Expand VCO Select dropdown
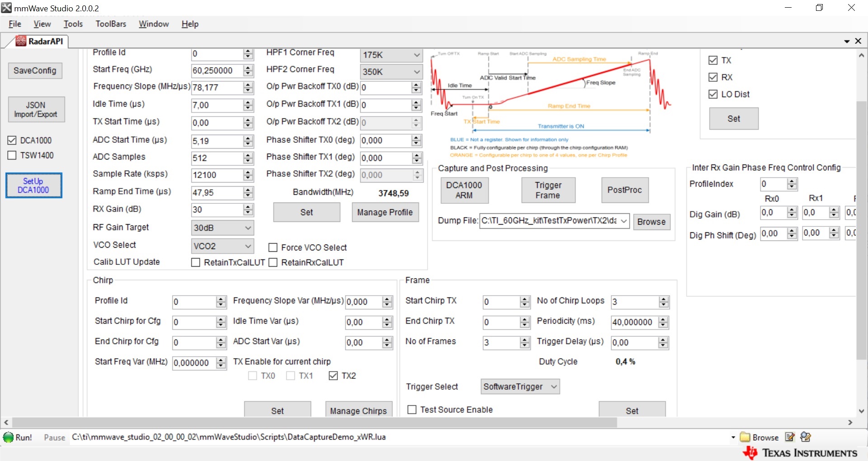The width and height of the screenshot is (868, 461). point(222,246)
